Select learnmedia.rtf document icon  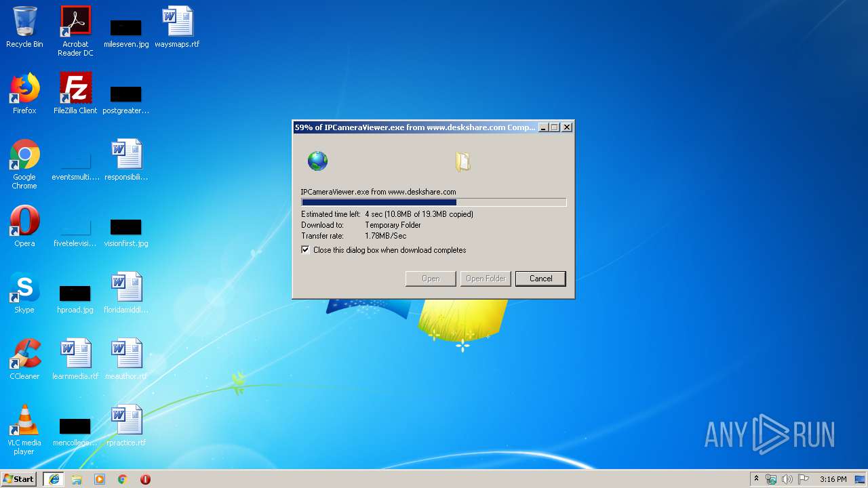click(75, 359)
